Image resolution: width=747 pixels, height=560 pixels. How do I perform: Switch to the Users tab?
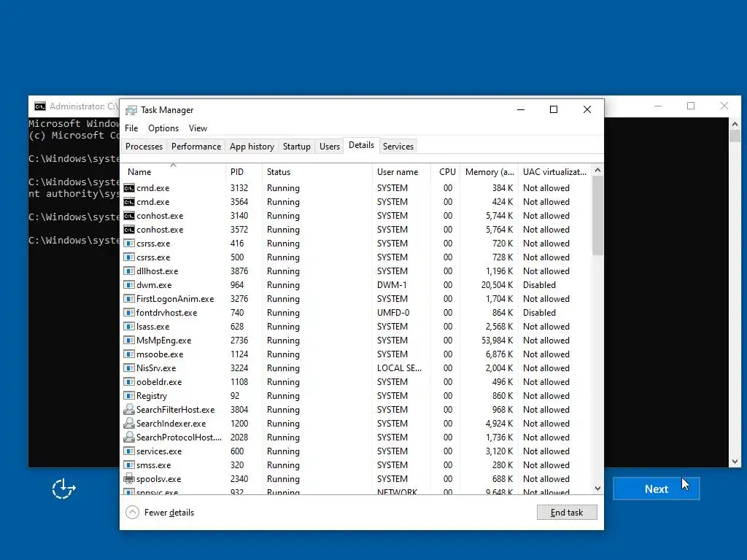(330, 146)
